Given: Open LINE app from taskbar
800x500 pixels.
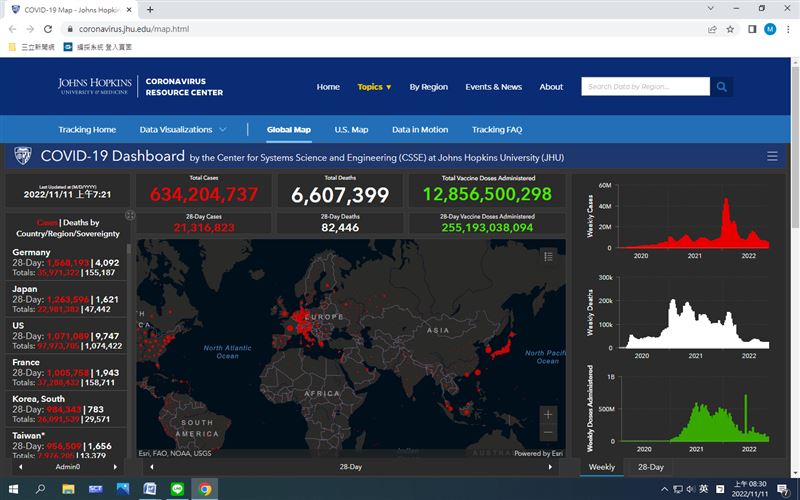Looking at the screenshot, I should pos(177,489).
